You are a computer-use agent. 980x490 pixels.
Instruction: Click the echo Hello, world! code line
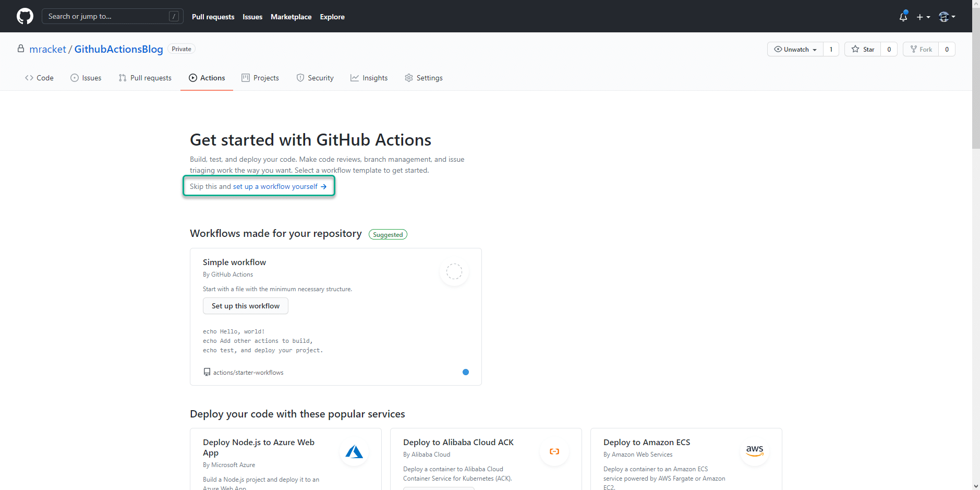tap(234, 331)
